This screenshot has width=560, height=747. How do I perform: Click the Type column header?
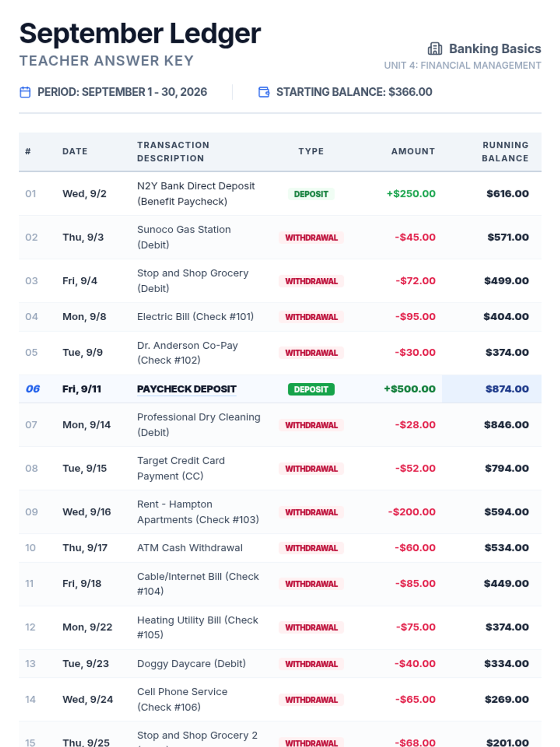(311, 151)
